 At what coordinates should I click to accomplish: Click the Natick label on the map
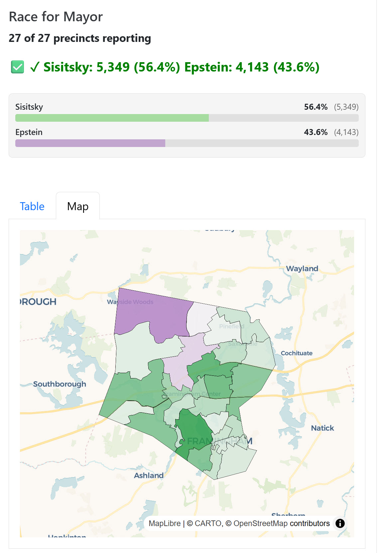tap(323, 428)
